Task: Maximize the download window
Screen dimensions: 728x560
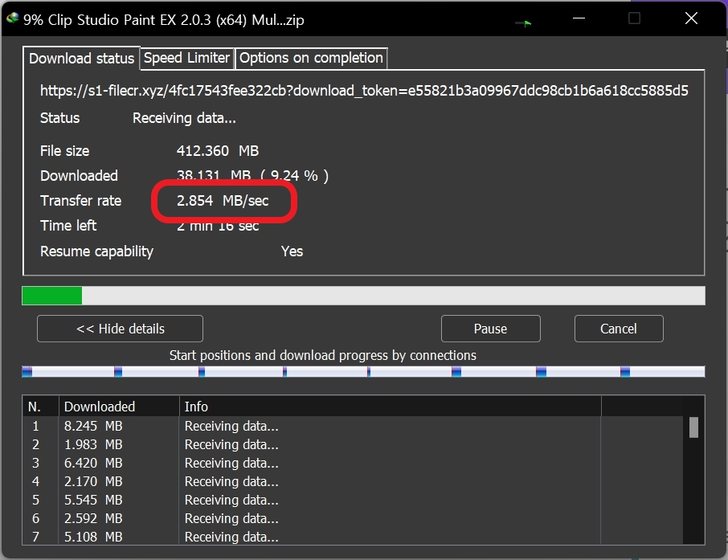Action: pyautogui.click(x=634, y=18)
